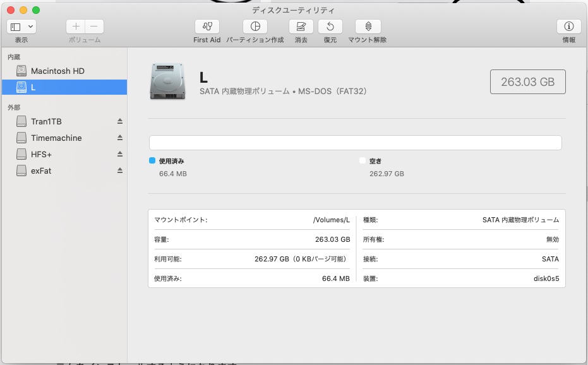Click the First Aid toolbar label

coord(207,40)
